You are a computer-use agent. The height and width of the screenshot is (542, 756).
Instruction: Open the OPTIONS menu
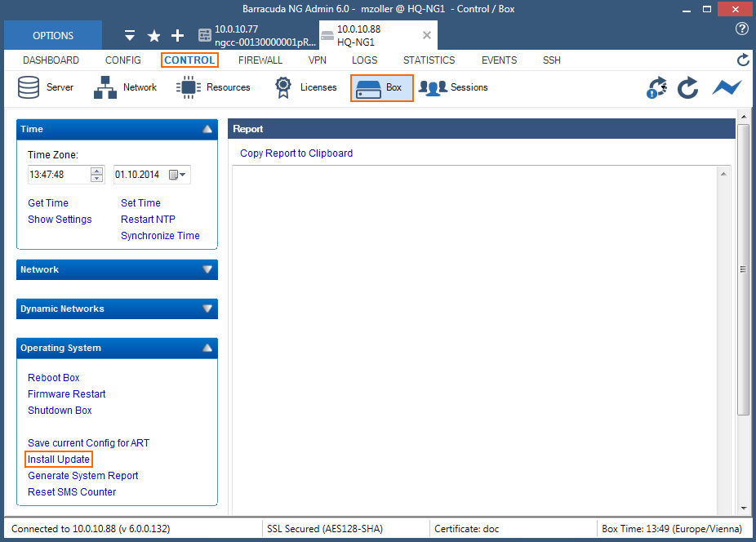pos(53,35)
